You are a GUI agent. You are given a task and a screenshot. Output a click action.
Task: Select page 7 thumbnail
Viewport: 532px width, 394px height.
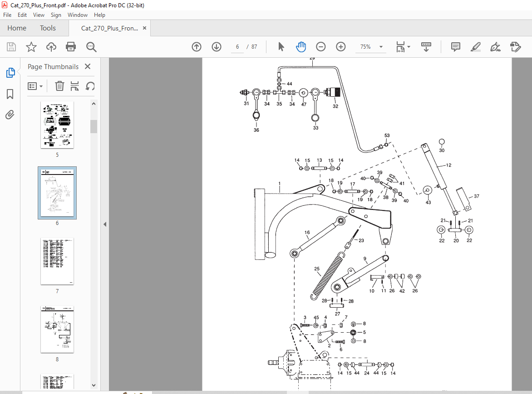pos(57,261)
